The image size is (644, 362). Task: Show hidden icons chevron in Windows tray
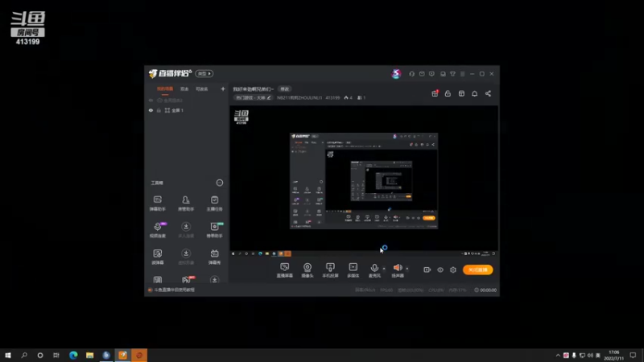point(558,355)
